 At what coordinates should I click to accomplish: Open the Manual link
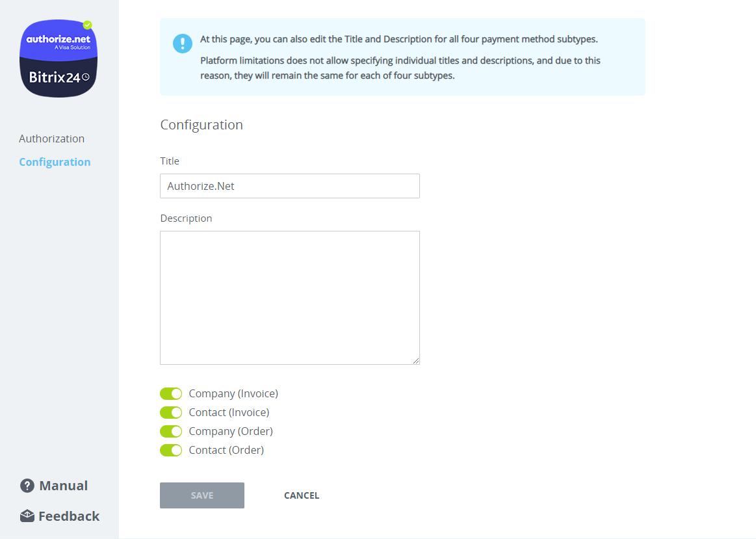pyautogui.click(x=63, y=486)
